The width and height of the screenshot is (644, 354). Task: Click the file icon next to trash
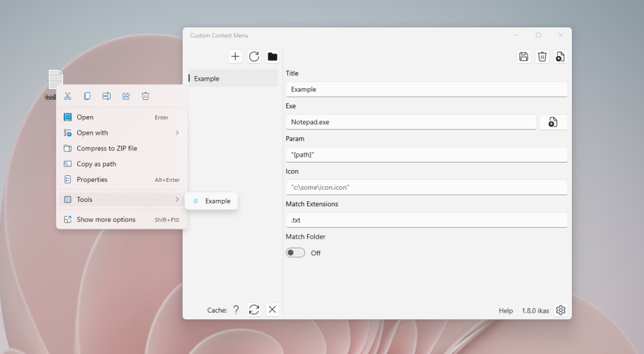560,56
